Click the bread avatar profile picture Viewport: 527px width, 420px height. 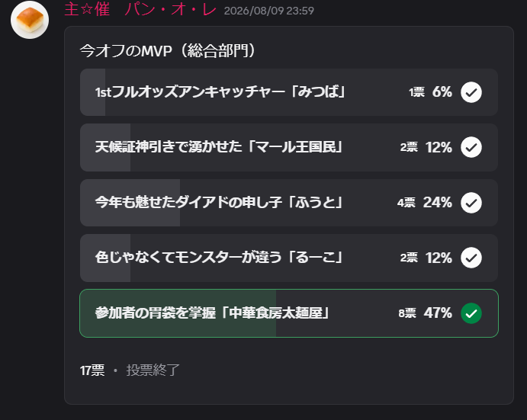click(x=30, y=20)
